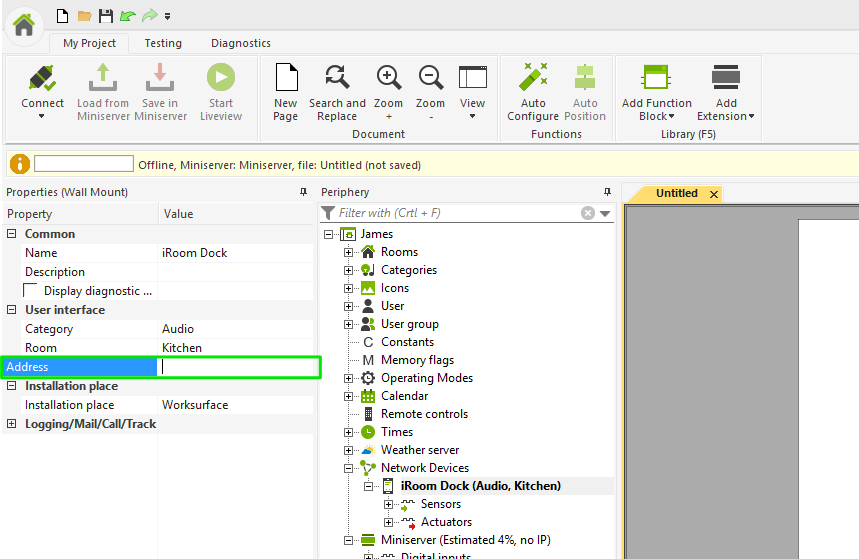This screenshot has width=859, height=559.
Task: Open the Diagnostics ribbon tab
Action: [240, 43]
